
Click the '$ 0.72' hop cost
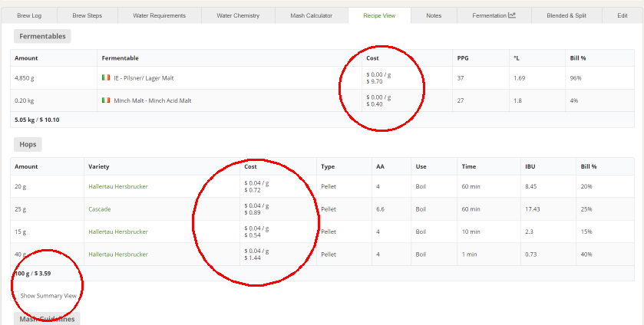(253, 190)
